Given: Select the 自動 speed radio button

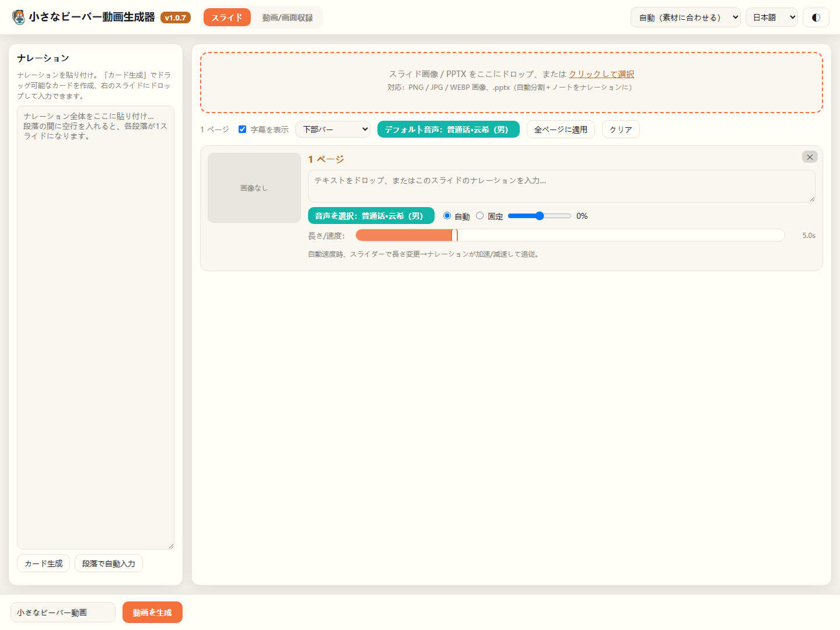Looking at the screenshot, I should point(447,216).
